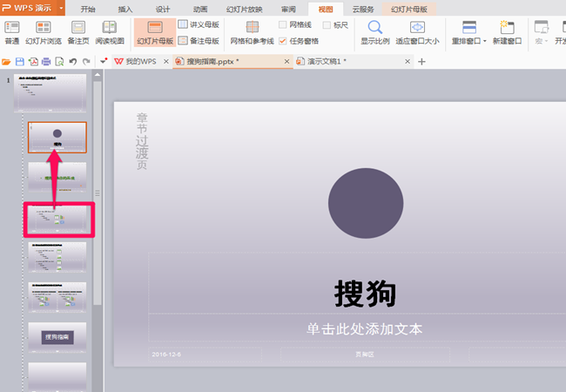Add a new document tab with plus
Image resolution: width=566 pixels, height=392 pixels.
coord(421,62)
